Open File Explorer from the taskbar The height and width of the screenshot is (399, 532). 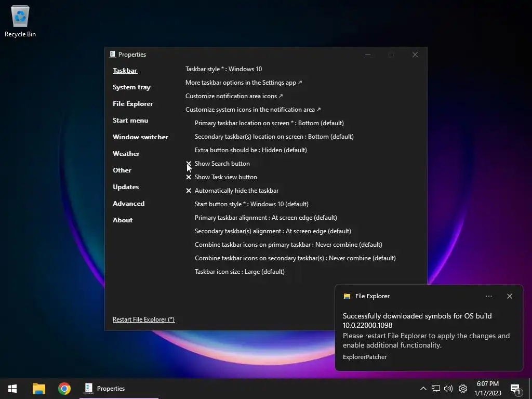coord(38,389)
